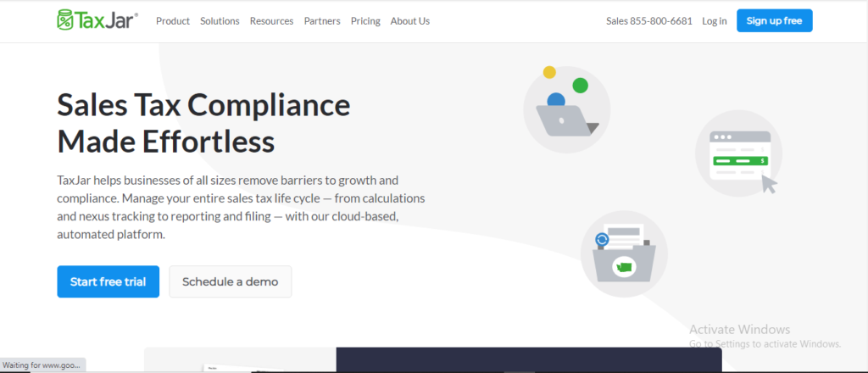Click the Sales 855-800-6681 phone link

click(649, 21)
